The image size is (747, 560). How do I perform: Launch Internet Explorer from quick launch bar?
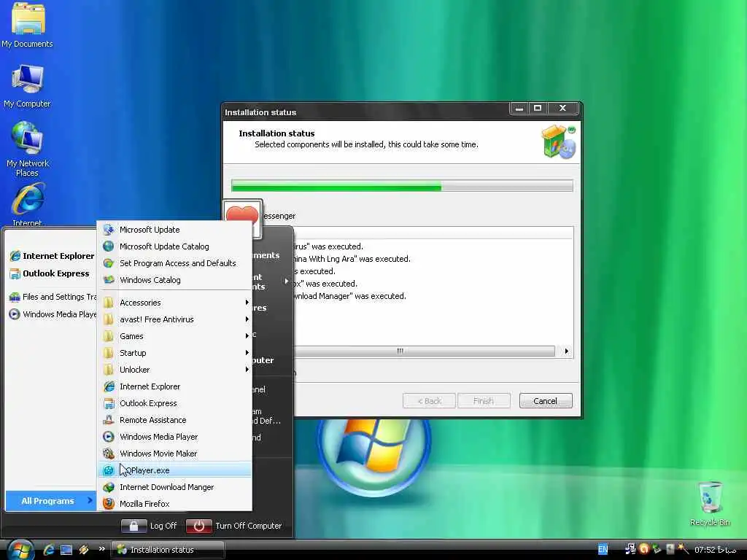coord(49,550)
